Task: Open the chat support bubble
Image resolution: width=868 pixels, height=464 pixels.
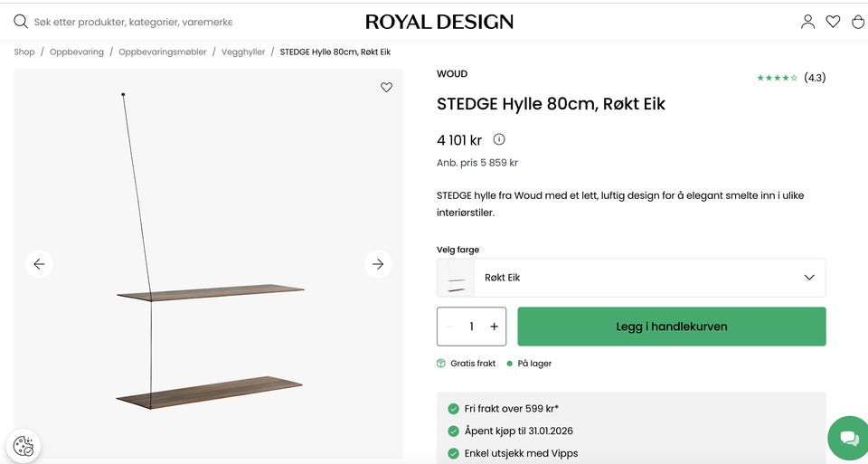Action: tap(849, 439)
